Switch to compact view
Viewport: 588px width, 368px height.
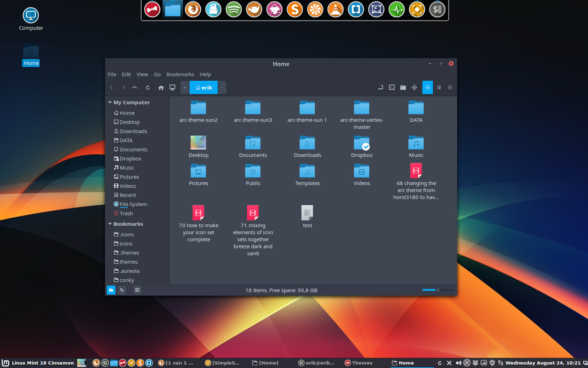(x=450, y=87)
